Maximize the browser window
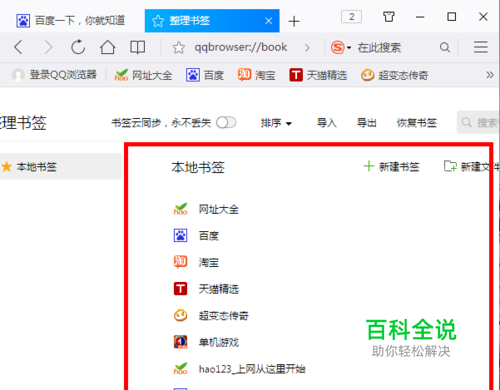Image resolution: width=500 pixels, height=390 pixels. (x=451, y=17)
